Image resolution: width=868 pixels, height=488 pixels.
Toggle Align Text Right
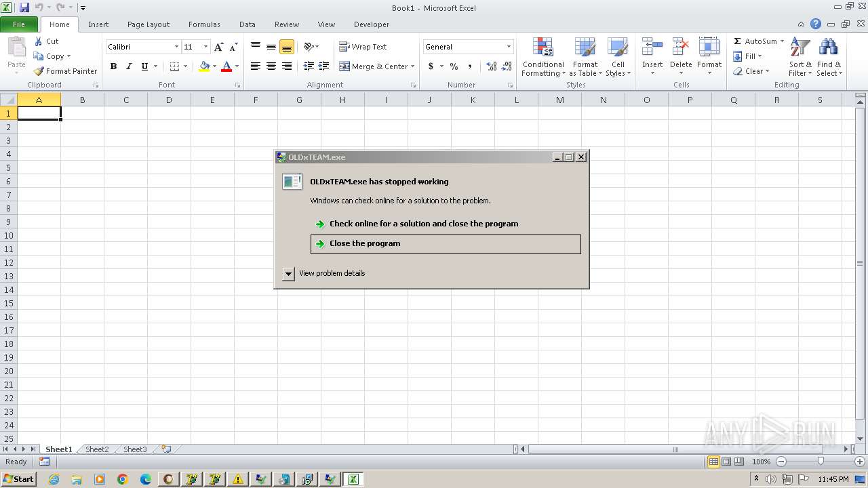287,66
